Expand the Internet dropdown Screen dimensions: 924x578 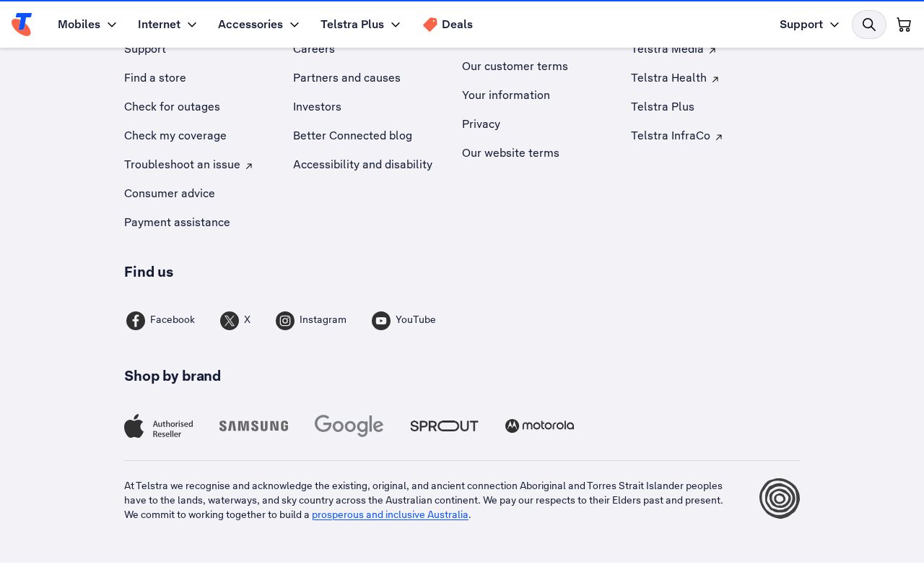[167, 25]
